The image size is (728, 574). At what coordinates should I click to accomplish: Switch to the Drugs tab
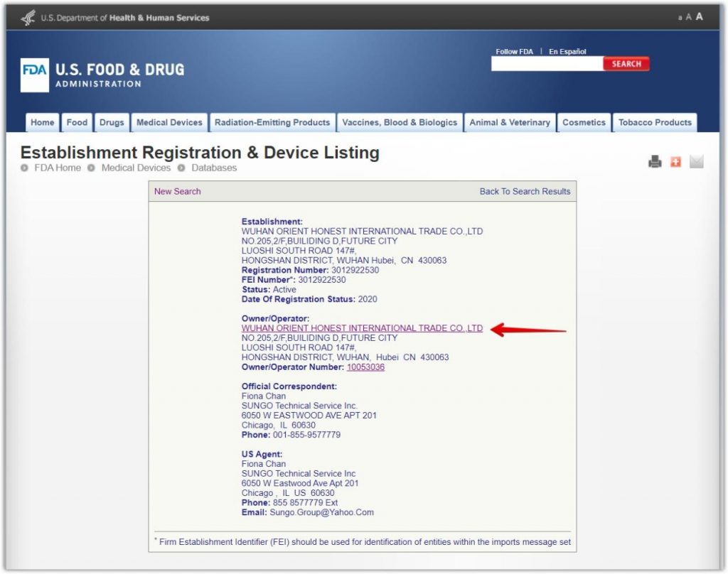(x=112, y=123)
